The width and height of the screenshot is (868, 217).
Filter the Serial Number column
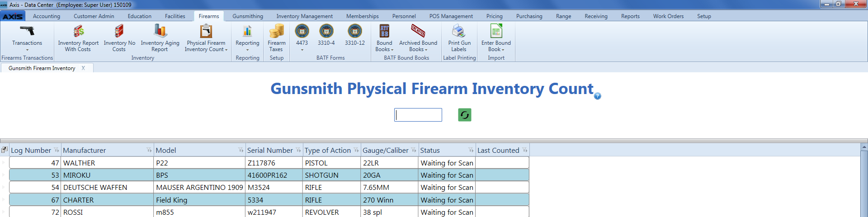pos(298,150)
